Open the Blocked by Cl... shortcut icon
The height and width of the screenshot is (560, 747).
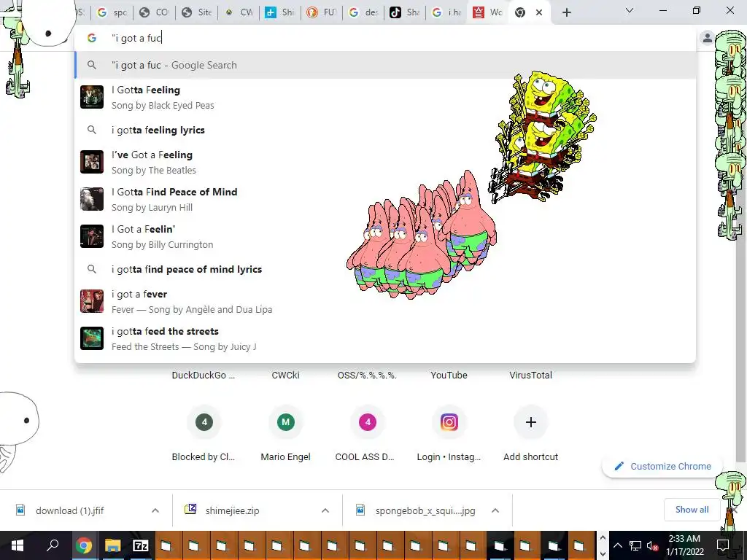(x=204, y=422)
